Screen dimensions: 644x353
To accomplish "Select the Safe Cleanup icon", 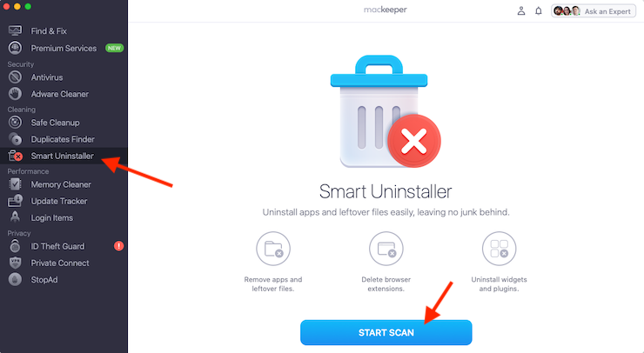I will click(x=15, y=123).
